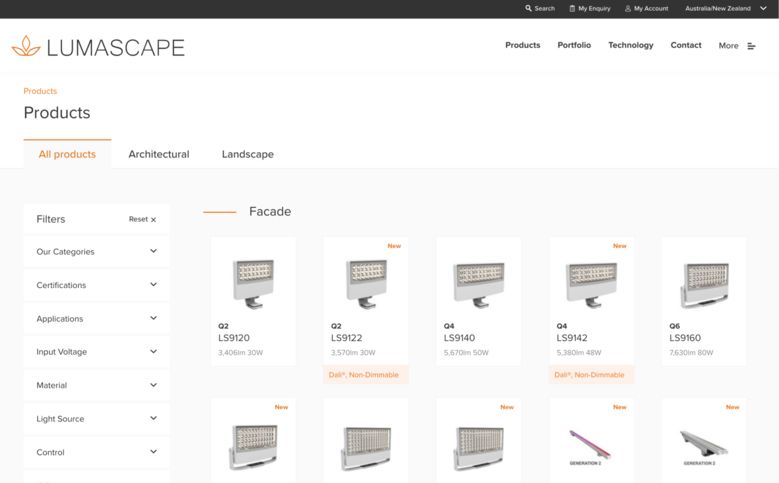The width and height of the screenshot is (779, 483).
Task: Go to the Contact page
Action: tap(686, 45)
